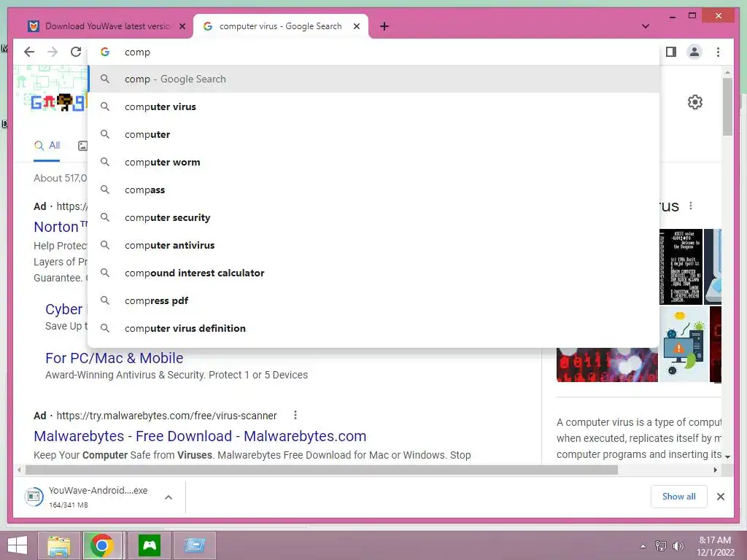Screen dimensions: 747x560
Task: Expand the tab search dropdown
Action: click(x=646, y=26)
